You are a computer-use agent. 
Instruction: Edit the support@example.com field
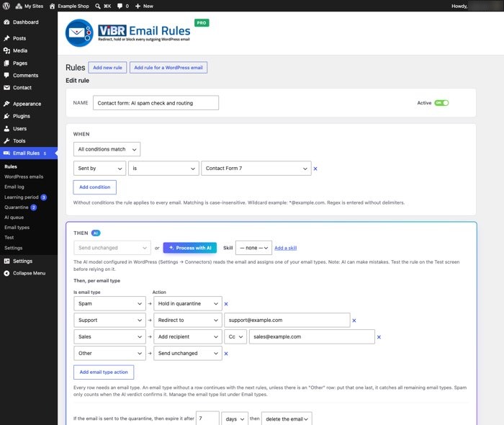click(287, 321)
